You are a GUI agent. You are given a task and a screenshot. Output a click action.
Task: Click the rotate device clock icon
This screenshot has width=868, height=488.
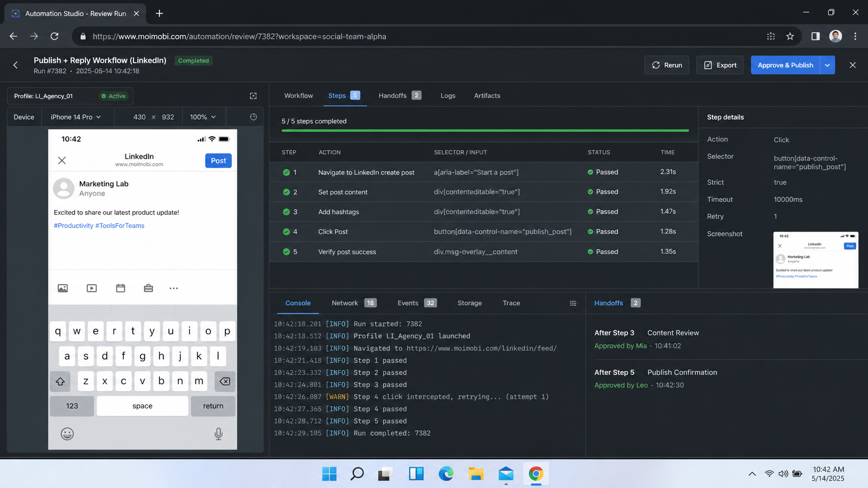(x=253, y=117)
